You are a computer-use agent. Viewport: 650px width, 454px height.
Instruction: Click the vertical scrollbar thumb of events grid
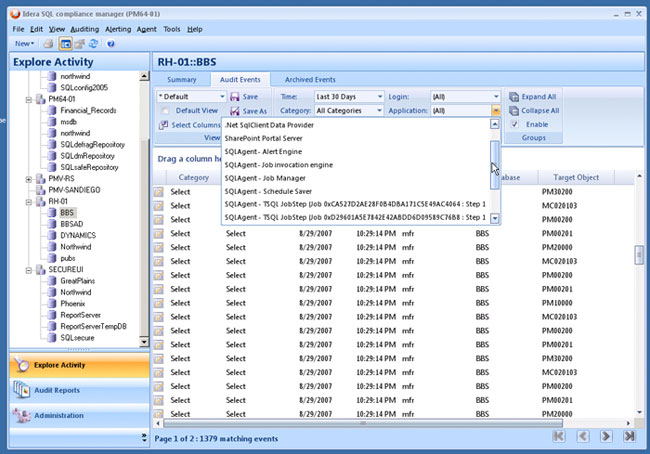tap(639, 255)
